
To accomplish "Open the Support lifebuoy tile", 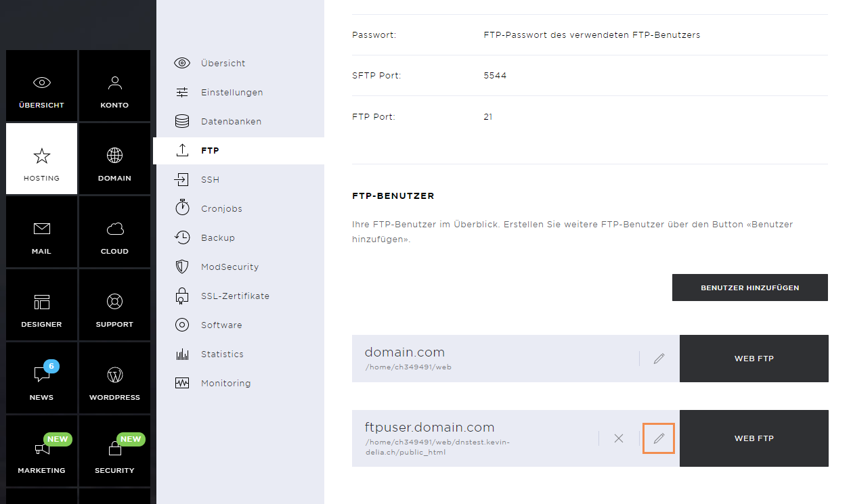I will tap(114, 305).
